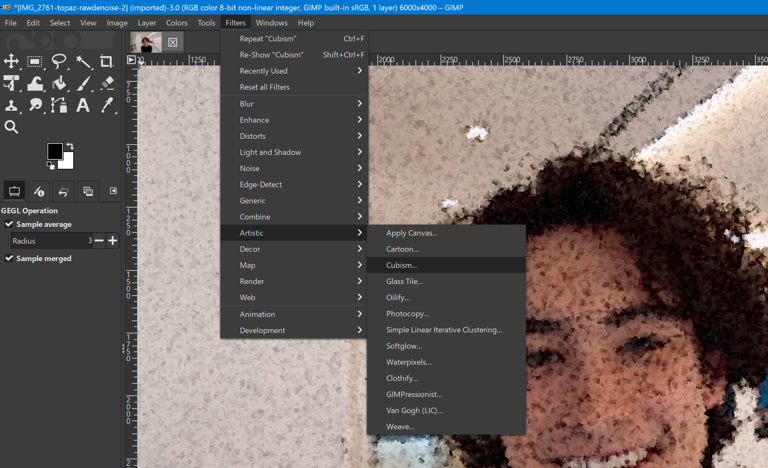Choose Repeat "Cubism" from Filters menu

(294, 39)
